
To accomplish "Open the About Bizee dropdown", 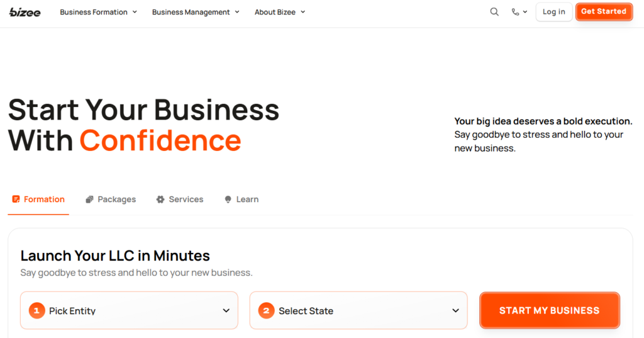I will point(280,12).
